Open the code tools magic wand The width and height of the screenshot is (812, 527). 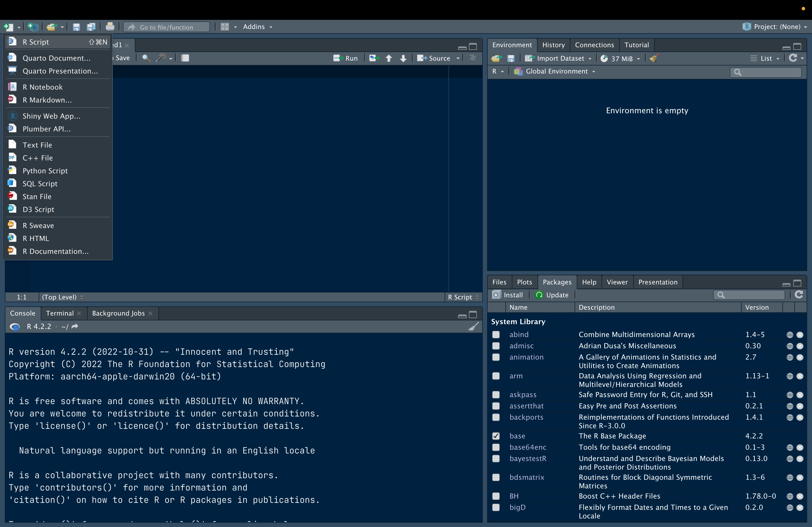tap(161, 58)
